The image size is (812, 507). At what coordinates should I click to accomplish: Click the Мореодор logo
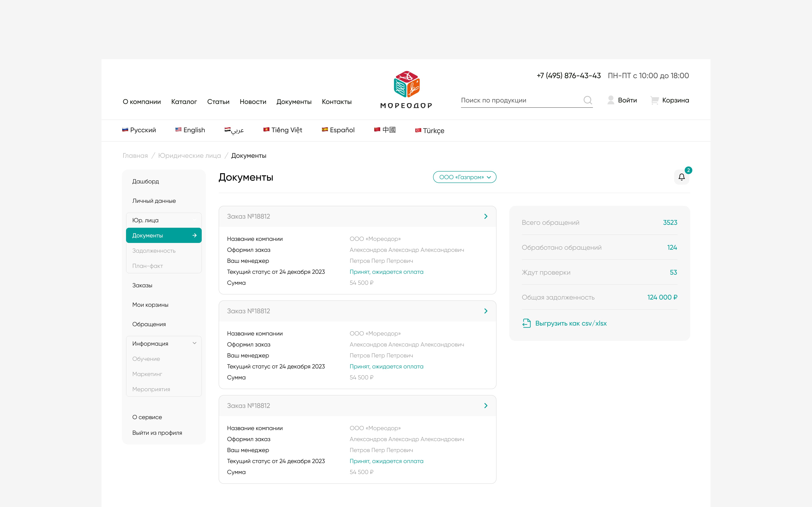click(406, 90)
